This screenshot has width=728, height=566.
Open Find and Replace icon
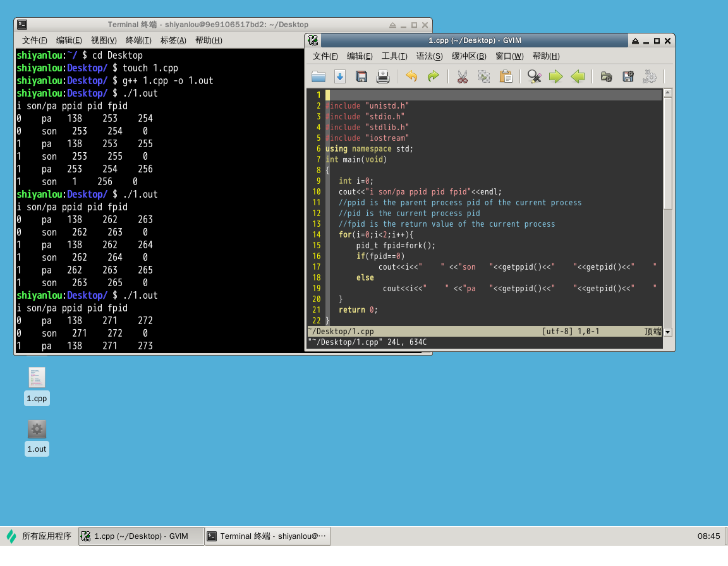click(x=534, y=77)
